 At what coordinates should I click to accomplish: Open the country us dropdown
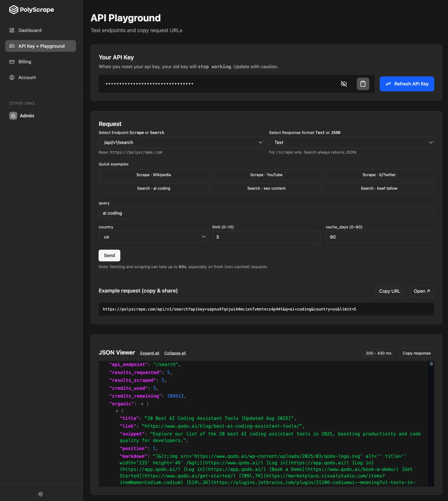153,237
